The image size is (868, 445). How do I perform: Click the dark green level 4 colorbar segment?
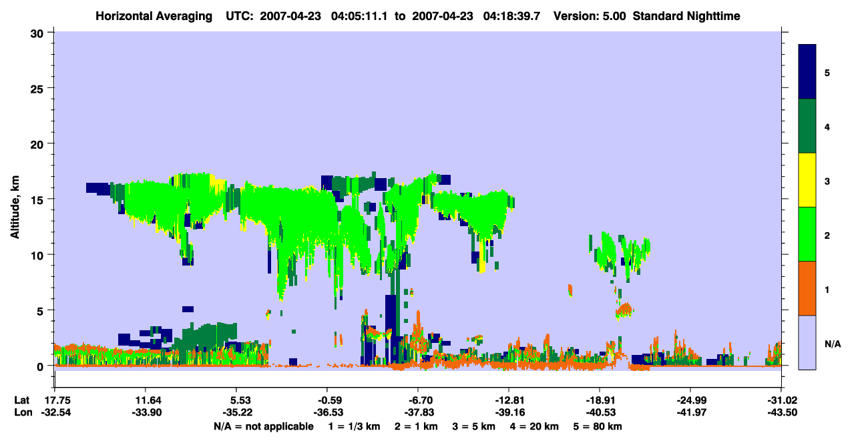click(807, 125)
